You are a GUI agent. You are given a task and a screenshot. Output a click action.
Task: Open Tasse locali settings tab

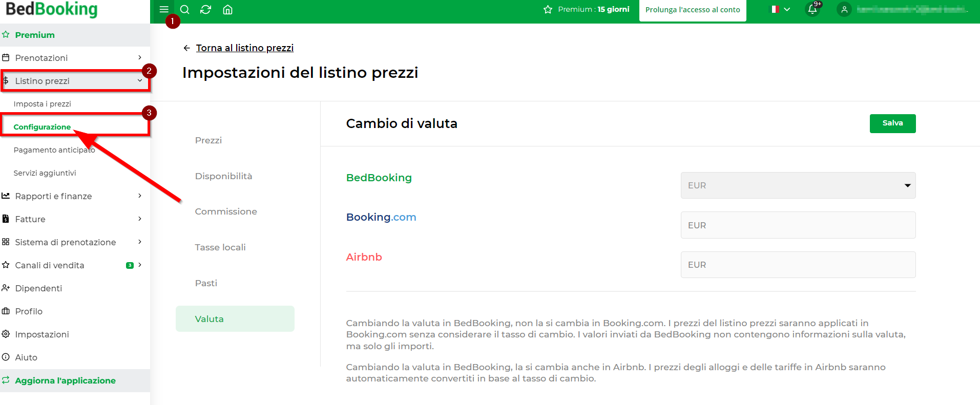[220, 247]
